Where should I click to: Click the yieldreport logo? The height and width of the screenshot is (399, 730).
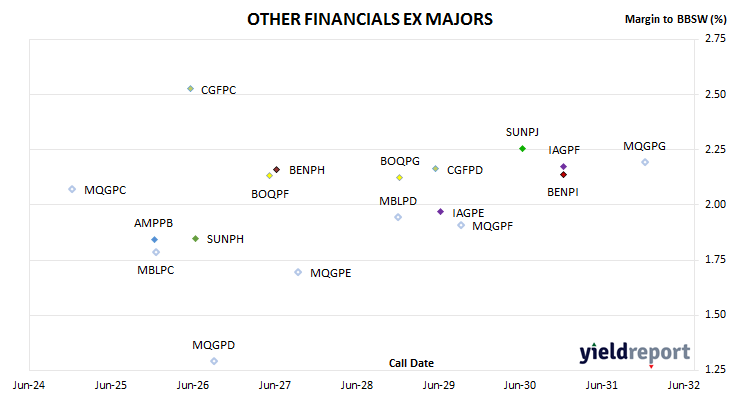pos(635,353)
